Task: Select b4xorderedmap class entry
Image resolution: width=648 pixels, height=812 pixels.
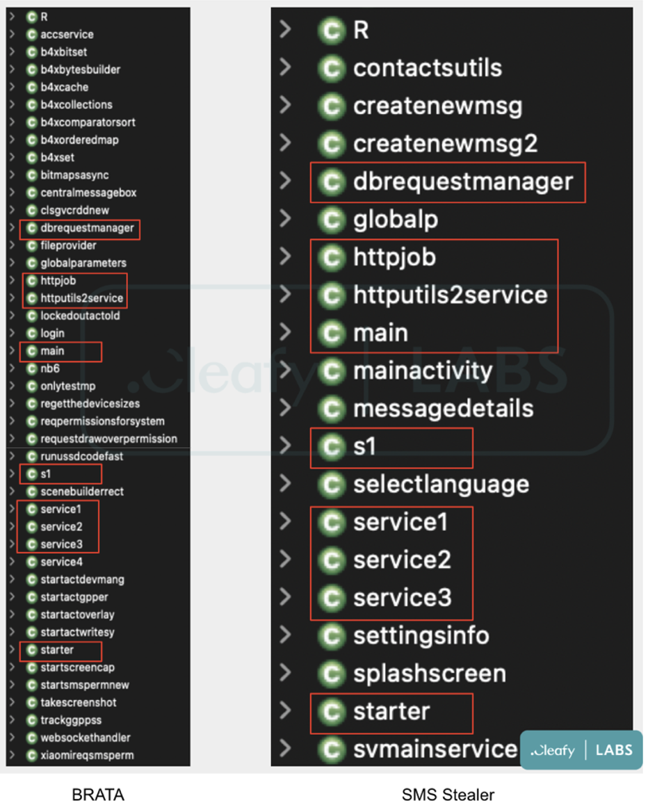Action: (x=79, y=140)
